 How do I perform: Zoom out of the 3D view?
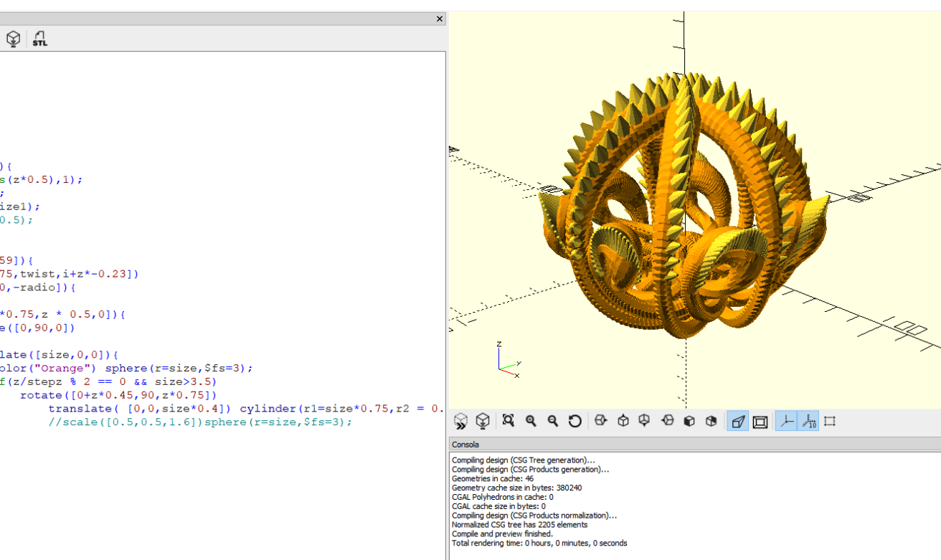pyautogui.click(x=553, y=421)
